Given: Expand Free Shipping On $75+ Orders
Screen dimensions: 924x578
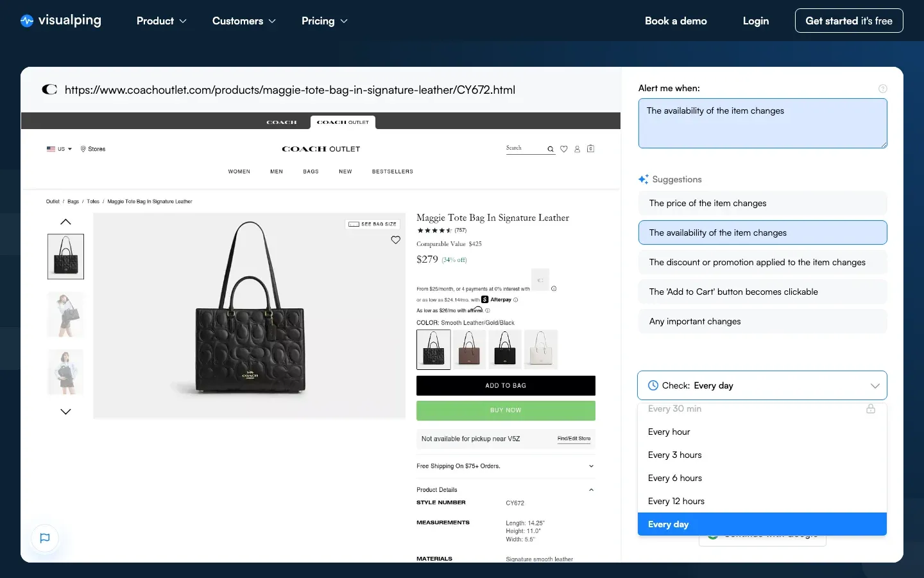Looking at the screenshot, I should 506,466.
